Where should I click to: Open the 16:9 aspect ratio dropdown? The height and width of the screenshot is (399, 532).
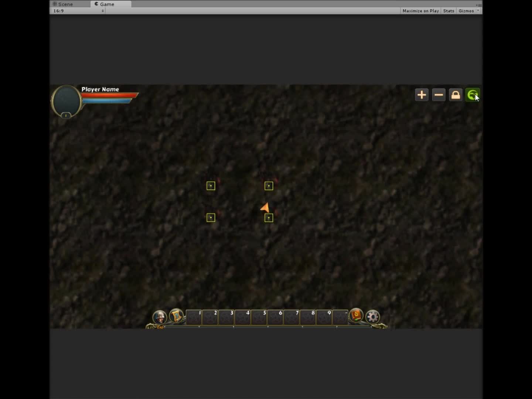tap(78, 11)
